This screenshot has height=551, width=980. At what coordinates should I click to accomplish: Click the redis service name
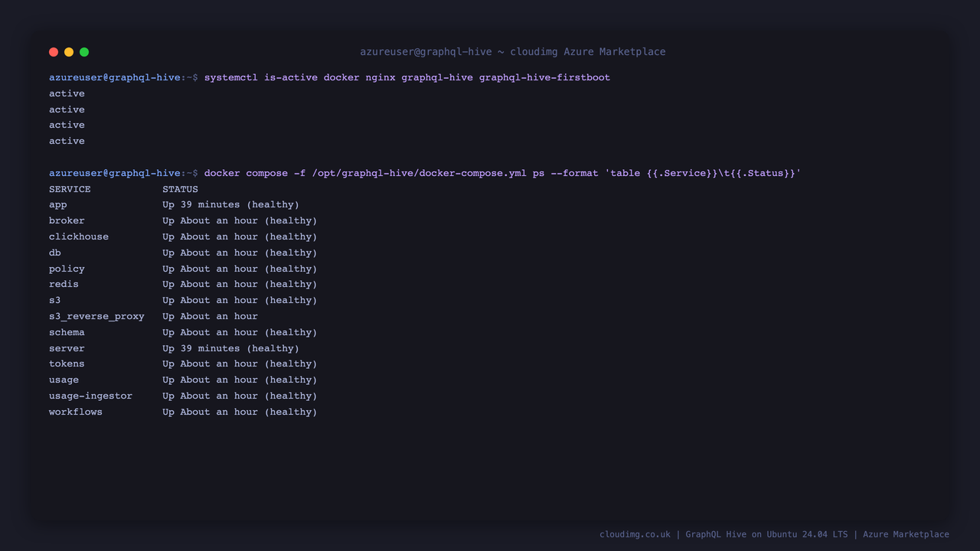click(64, 284)
